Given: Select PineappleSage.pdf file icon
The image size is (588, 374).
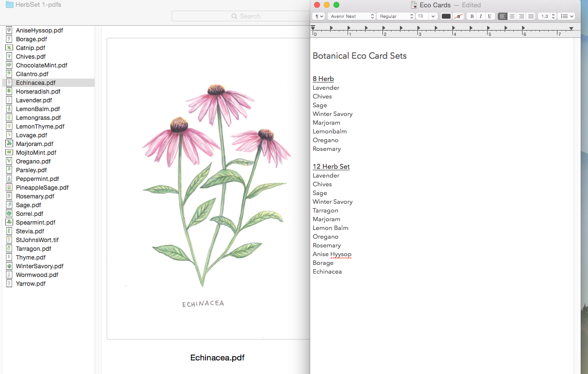Looking at the screenshot, I should pos(9,187).
